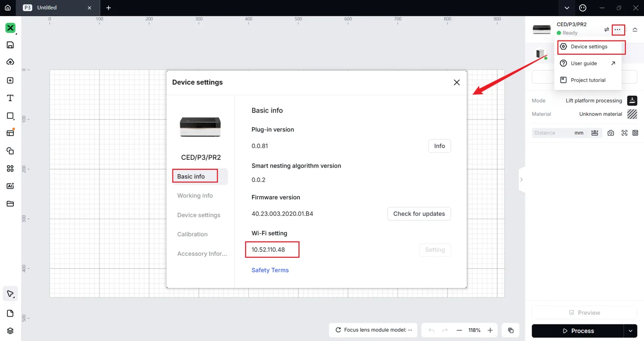Add a new tab with plus icon
The image size is (644, 341).
click(x=109, y=8)
